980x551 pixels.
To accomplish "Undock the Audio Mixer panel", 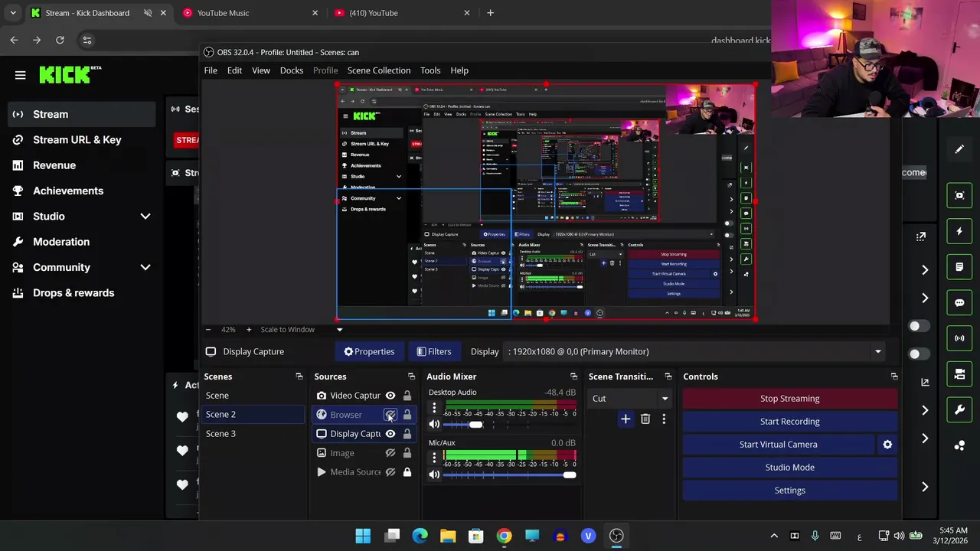I will [x=573, y=377].
